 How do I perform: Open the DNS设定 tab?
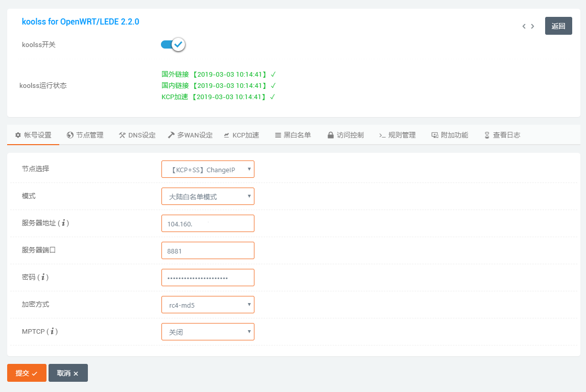coord(137,135)
